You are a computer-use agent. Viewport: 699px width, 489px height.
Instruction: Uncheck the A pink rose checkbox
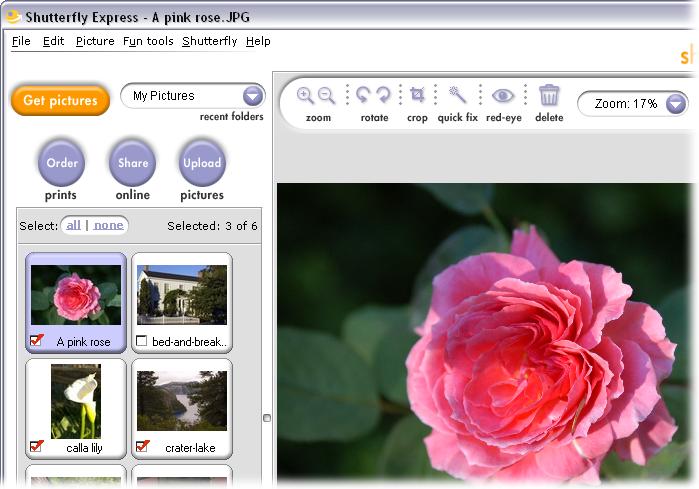coord(37,341)
